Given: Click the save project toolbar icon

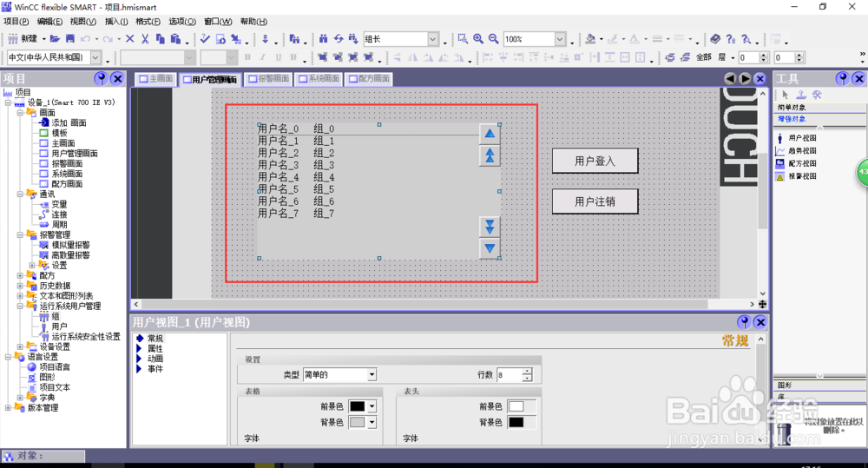Looking at the screenshot, I should click(69, 39).
